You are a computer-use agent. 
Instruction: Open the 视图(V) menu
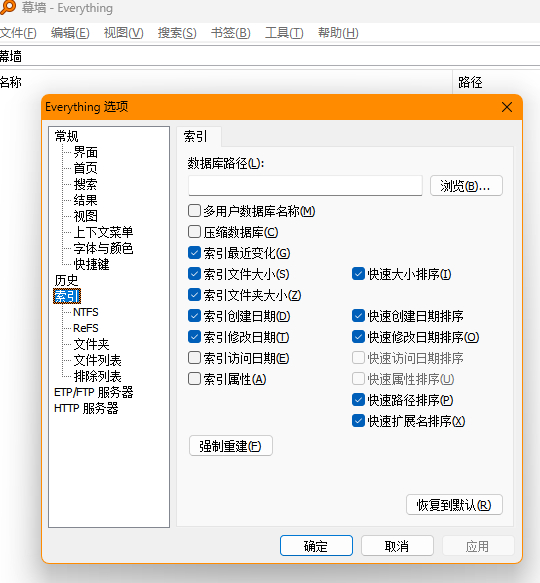[123, 33]
